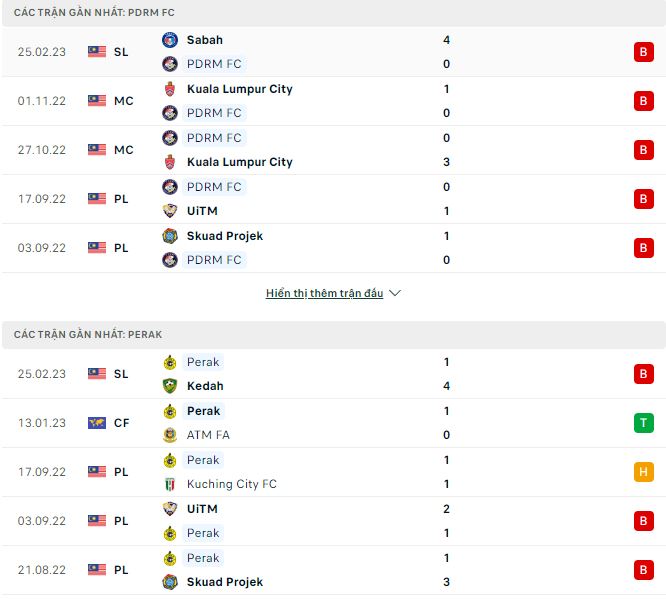Click the 'Các trận gần nhất: PERAK' header
Viewport: 666px width, 599px height.
click(x=87, y=334)
